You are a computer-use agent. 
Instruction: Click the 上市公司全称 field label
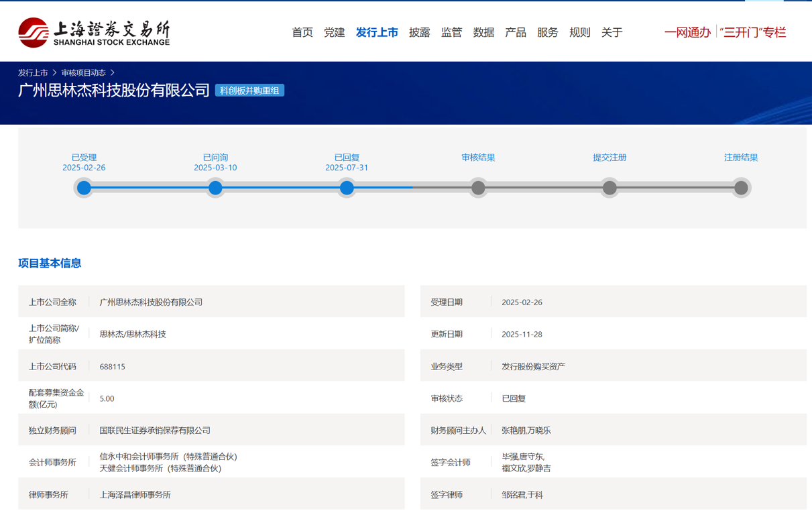(52, 302)
